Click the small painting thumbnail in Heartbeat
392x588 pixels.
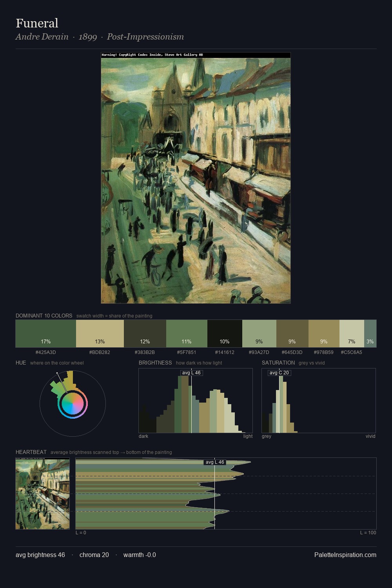pos(43,494)
